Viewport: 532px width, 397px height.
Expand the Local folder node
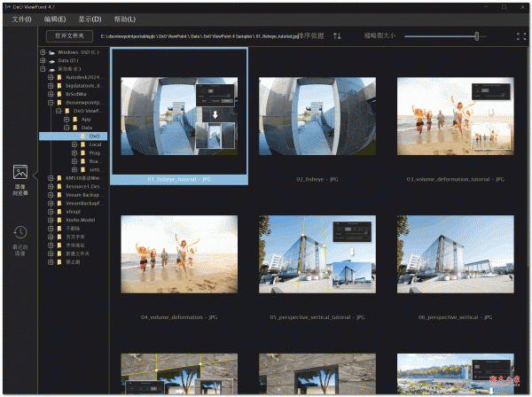pos(74,144)
